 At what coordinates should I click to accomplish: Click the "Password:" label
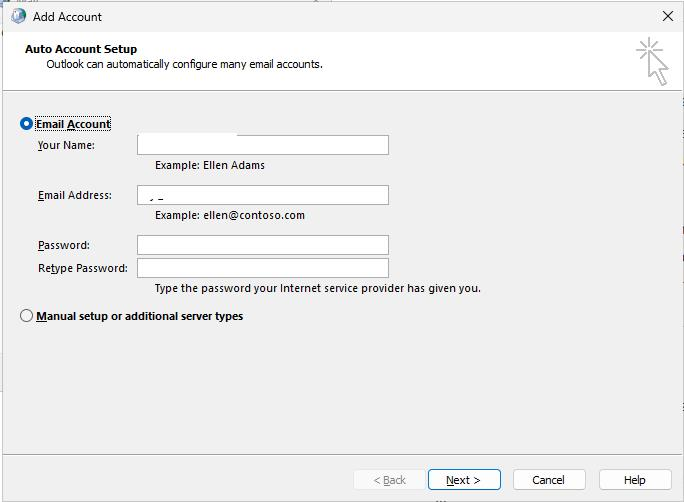click(x=63, y=245)
